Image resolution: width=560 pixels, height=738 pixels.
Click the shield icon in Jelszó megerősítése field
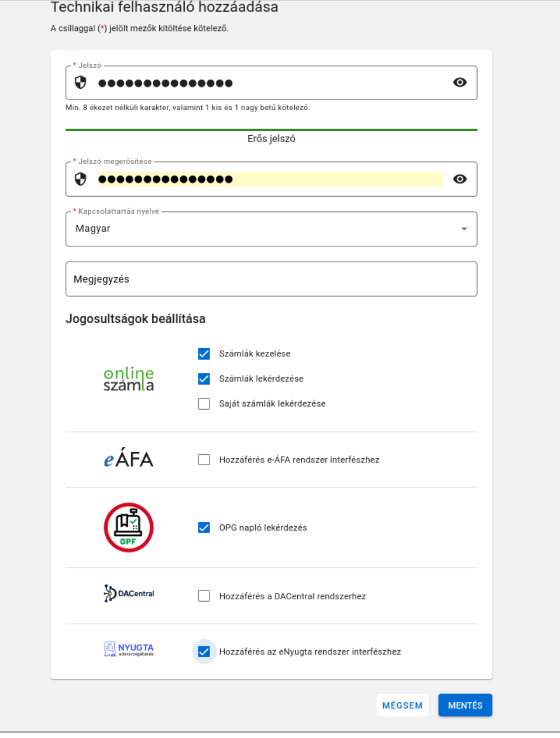point(81,179)
